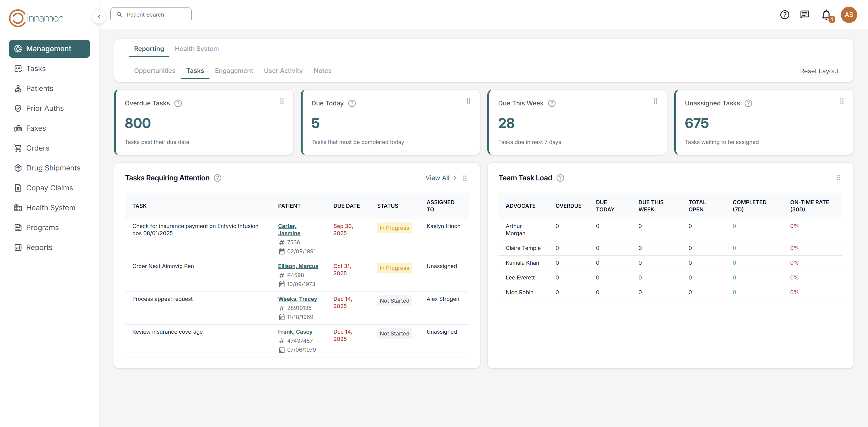Click drag handle on Due Today card
This screenshot has width=868, height=427.
[468, 101]
